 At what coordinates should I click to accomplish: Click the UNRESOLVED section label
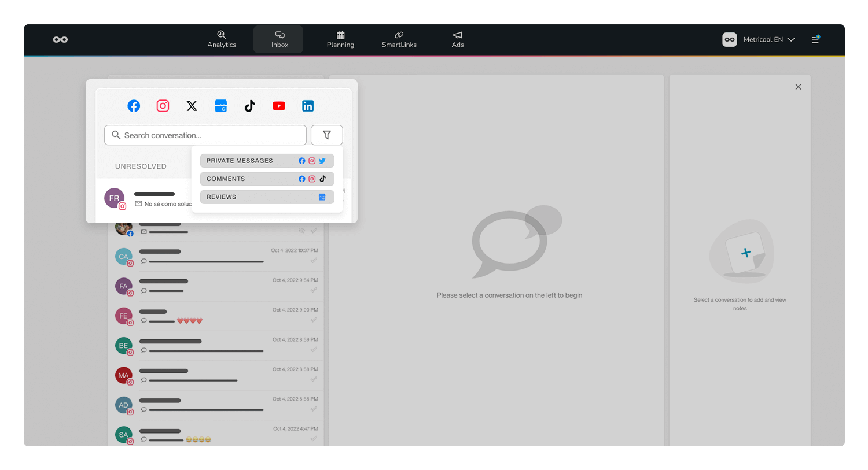pyautogui.click(x=141, y=166)
